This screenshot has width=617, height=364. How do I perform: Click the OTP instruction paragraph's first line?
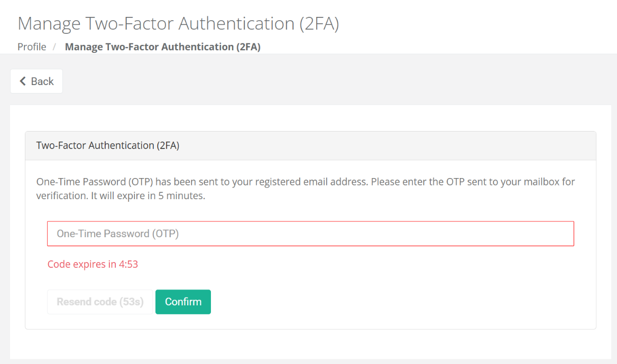(305, 182)
